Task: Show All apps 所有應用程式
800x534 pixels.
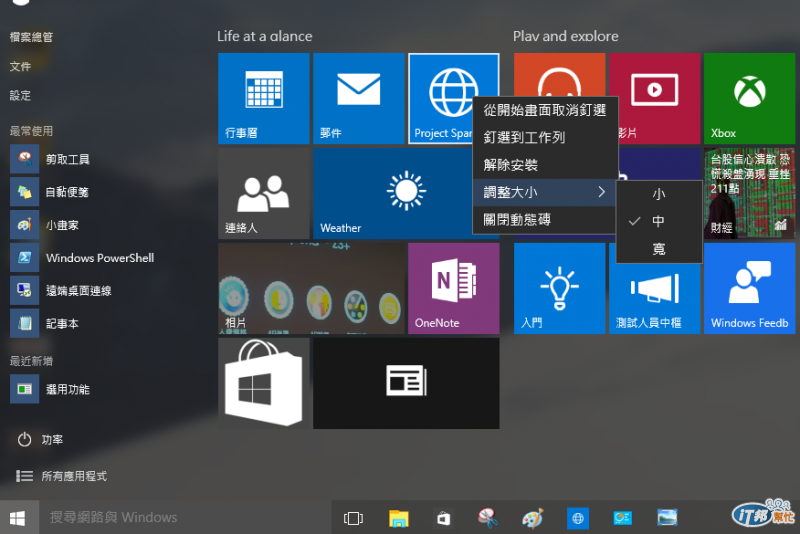Action: [61, 476]
